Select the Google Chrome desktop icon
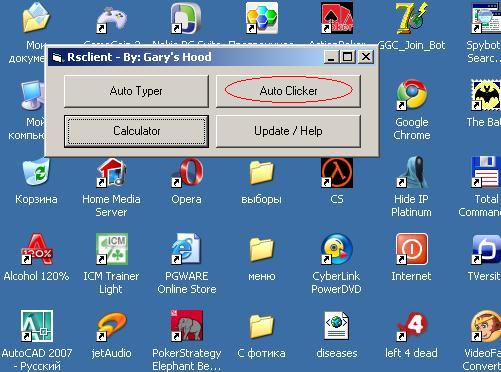This screenshot has height=372, width=501. point(412,95)
